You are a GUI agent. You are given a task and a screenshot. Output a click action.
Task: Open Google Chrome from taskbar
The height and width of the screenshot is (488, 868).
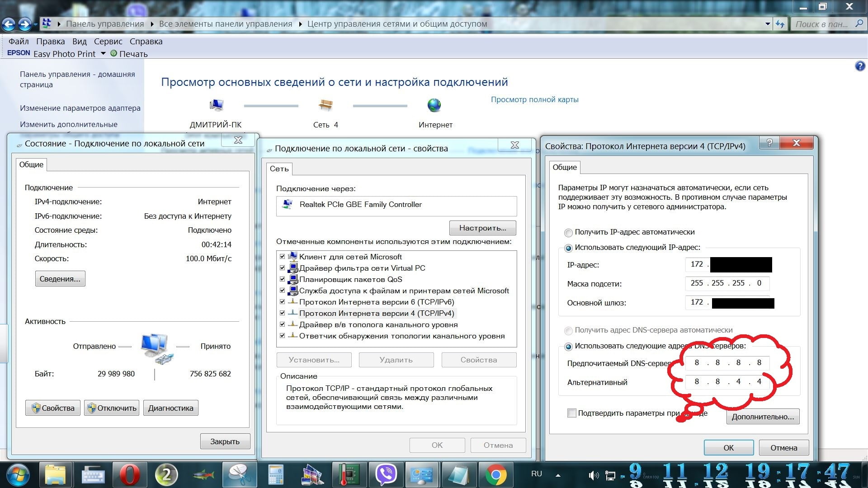pos(495,475)
